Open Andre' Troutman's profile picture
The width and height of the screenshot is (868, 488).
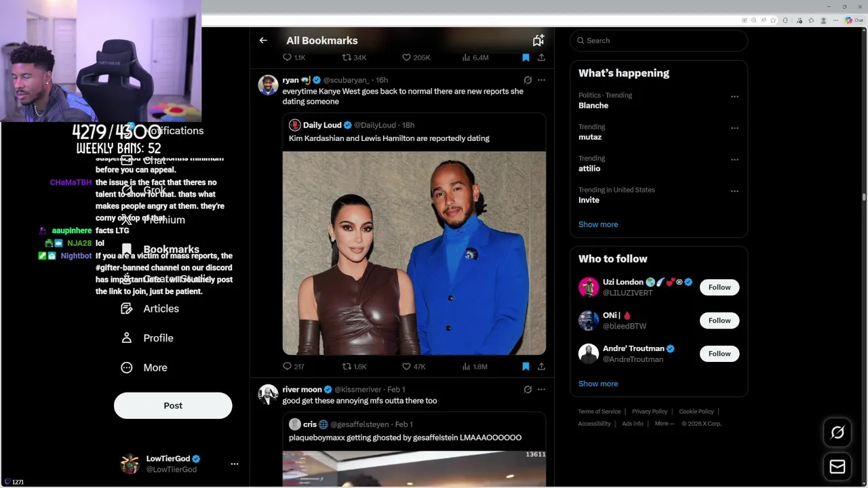pyautogui.click(x=589, y=354)
